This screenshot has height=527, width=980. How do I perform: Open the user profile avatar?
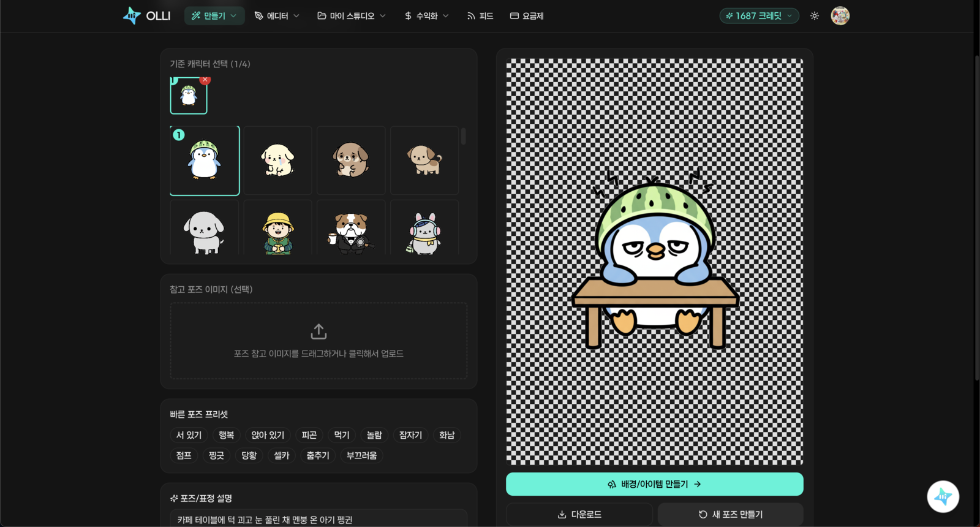tap(840, 16)
